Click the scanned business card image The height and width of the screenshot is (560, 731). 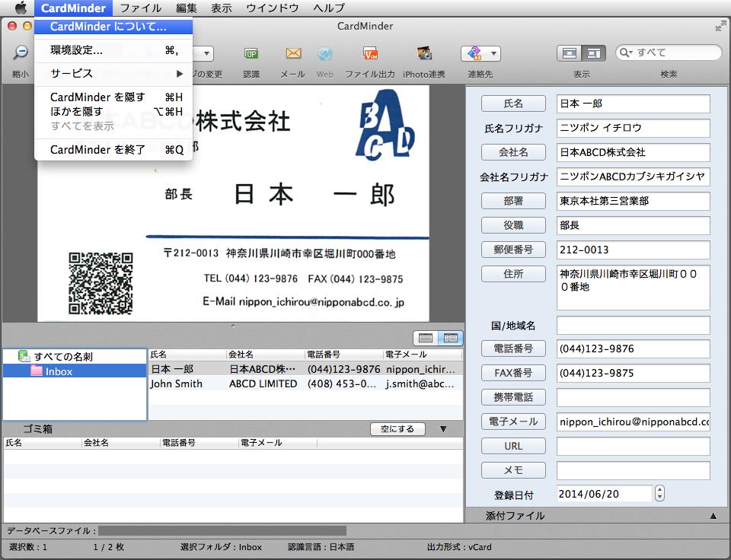click(233, 204)
